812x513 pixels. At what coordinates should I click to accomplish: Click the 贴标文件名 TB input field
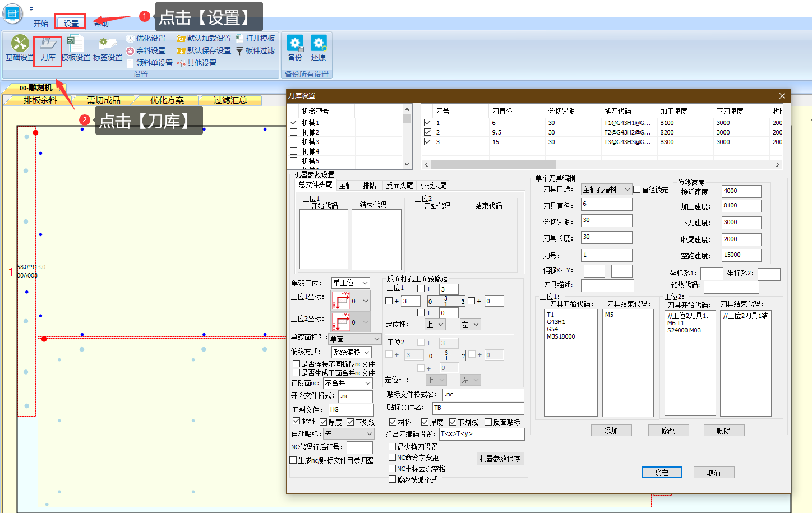tap(478, 408)
